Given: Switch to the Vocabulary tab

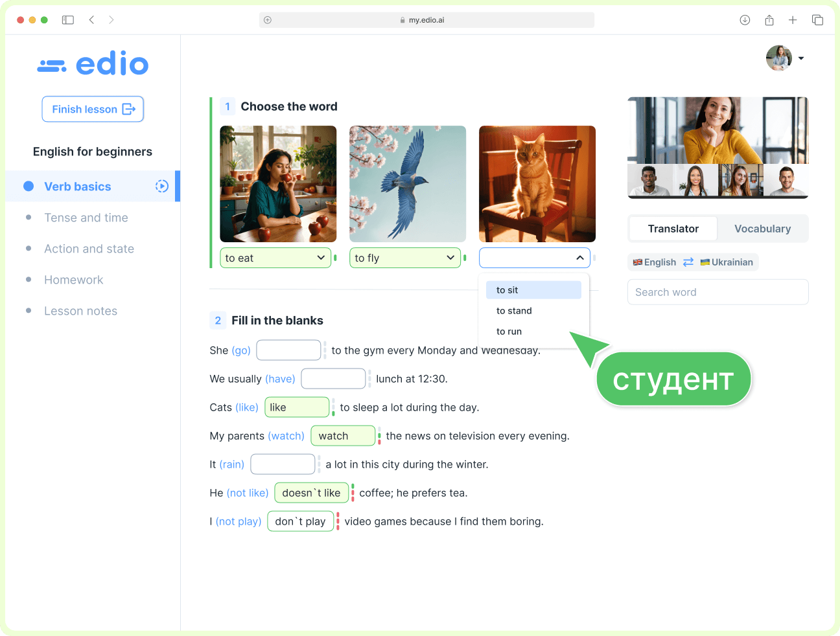Looking at the screenshot, I should click(x=762, y=228).
